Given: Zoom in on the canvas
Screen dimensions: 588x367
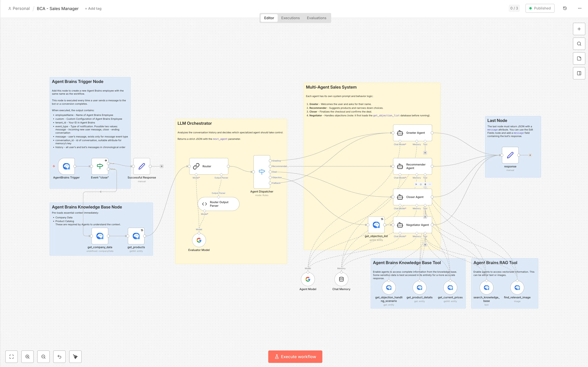Looking at the screenshot, I should (x=27, y=357).
